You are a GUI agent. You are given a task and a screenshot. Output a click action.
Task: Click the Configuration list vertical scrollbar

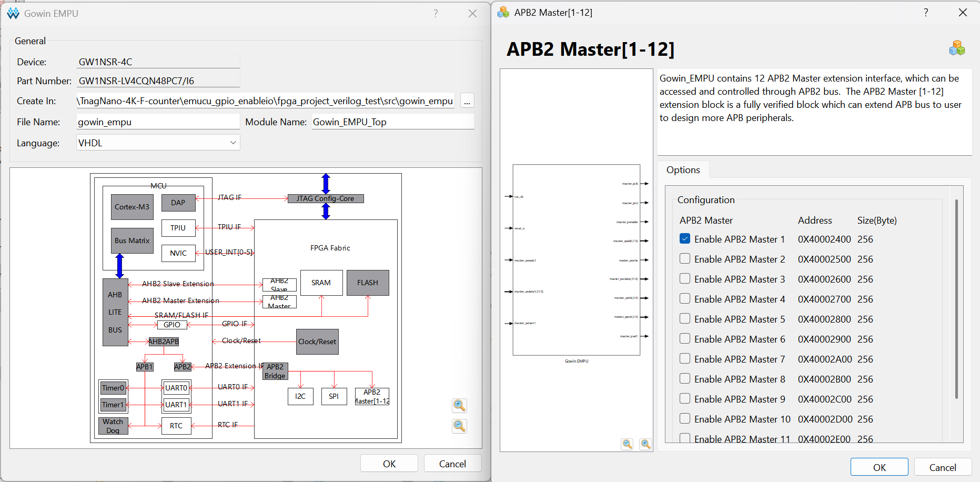(x=956, y=299)
